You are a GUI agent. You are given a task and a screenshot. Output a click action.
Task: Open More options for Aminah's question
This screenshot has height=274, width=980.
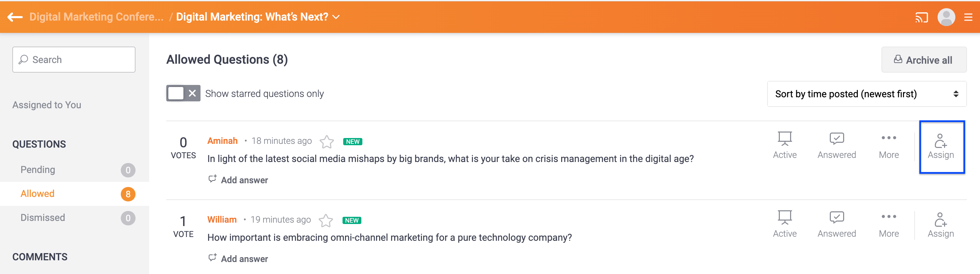pyautogui.click(x=889, y=145)
